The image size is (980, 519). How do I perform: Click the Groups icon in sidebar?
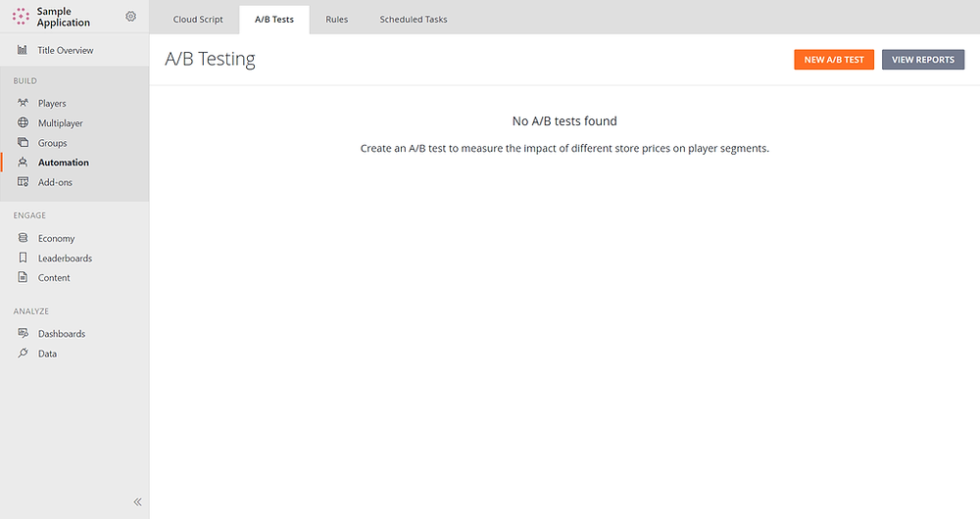tap(24, 142)
